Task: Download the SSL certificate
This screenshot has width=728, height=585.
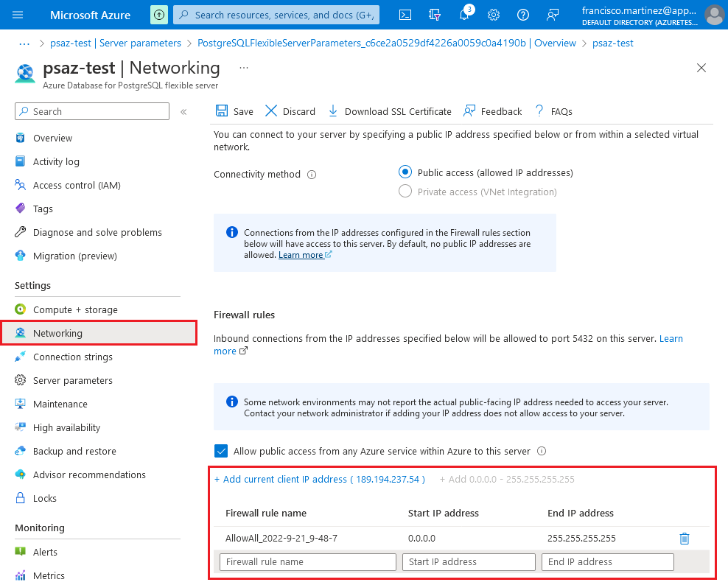Action: [389, 111]
